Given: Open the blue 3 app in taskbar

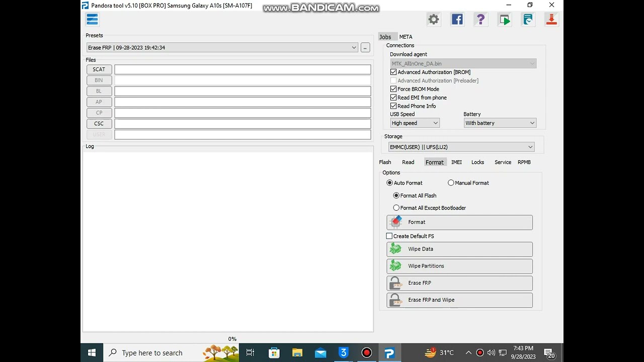Looking at the screenshot, I should click(344, 353).
